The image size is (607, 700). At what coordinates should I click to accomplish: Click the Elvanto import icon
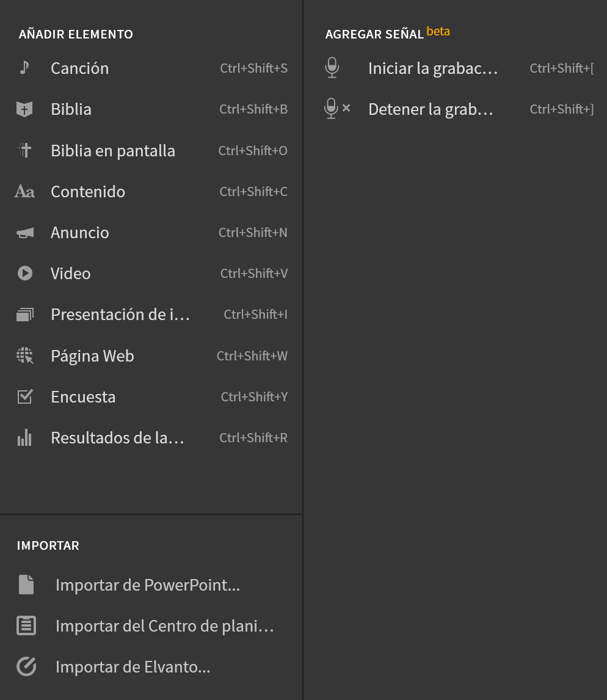[x=26, y=667]
